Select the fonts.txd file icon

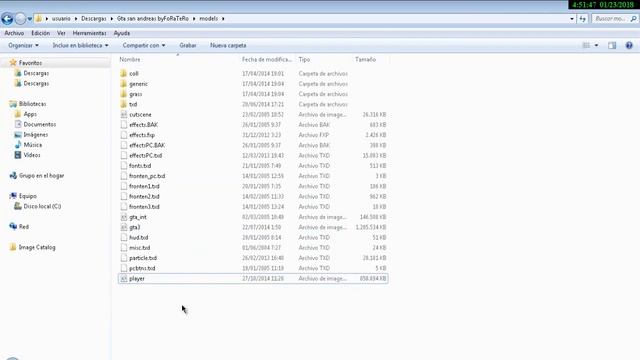click(124, 166)
